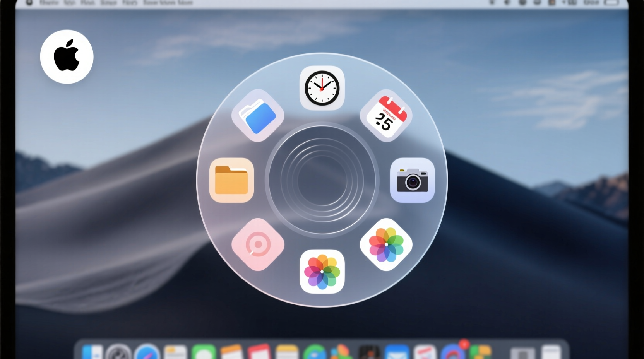
Task: Open the blue Files folder icon
Action: pos(258,116)
